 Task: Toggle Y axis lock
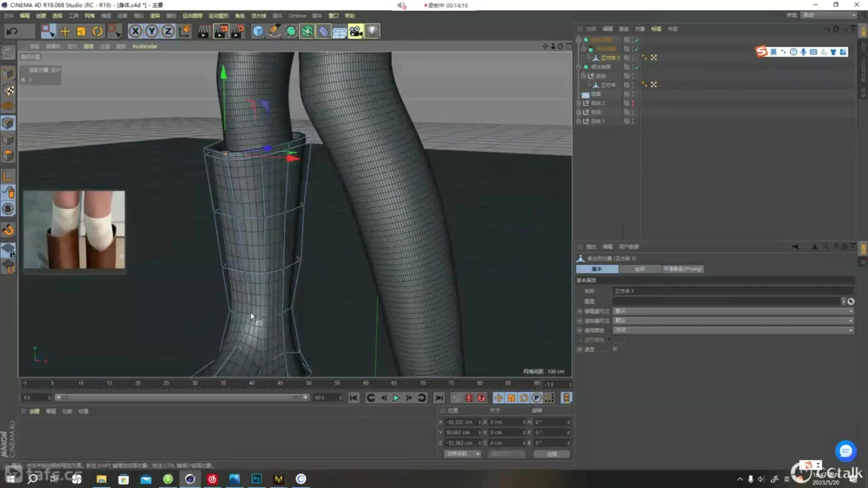coord(151,31)
